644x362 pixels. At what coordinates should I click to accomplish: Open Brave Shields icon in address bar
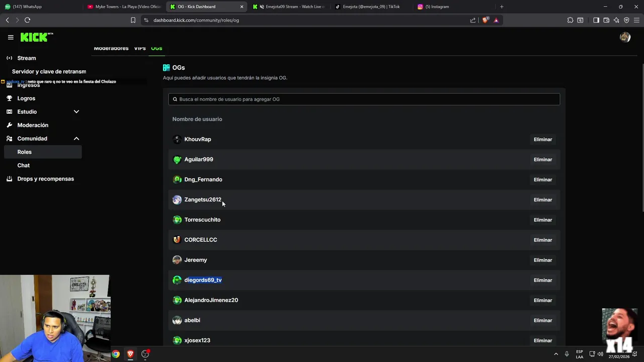pos(485,20)
